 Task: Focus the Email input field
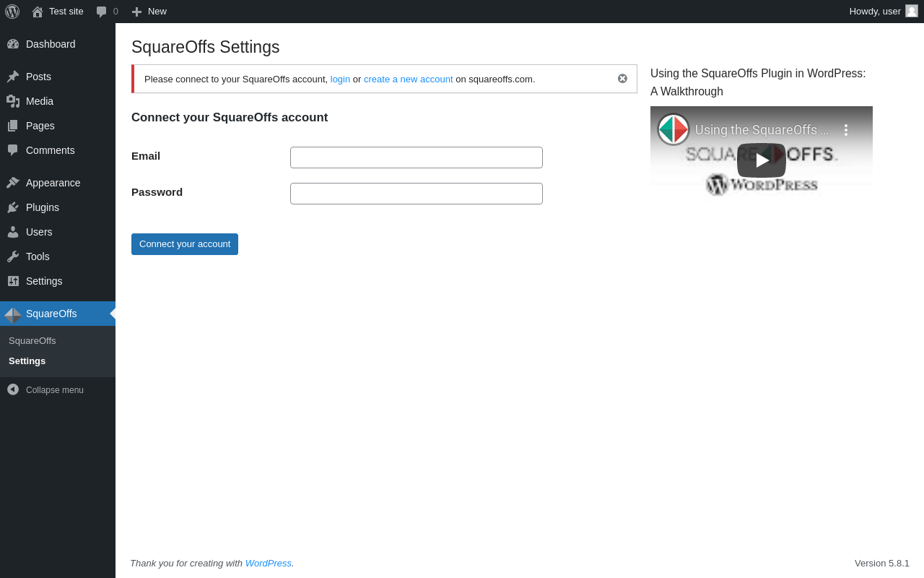tap(417, 158)
